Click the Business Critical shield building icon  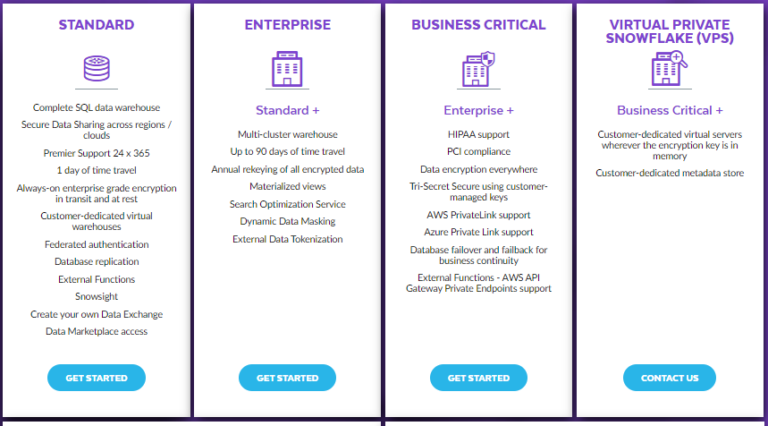click(479, 69)
